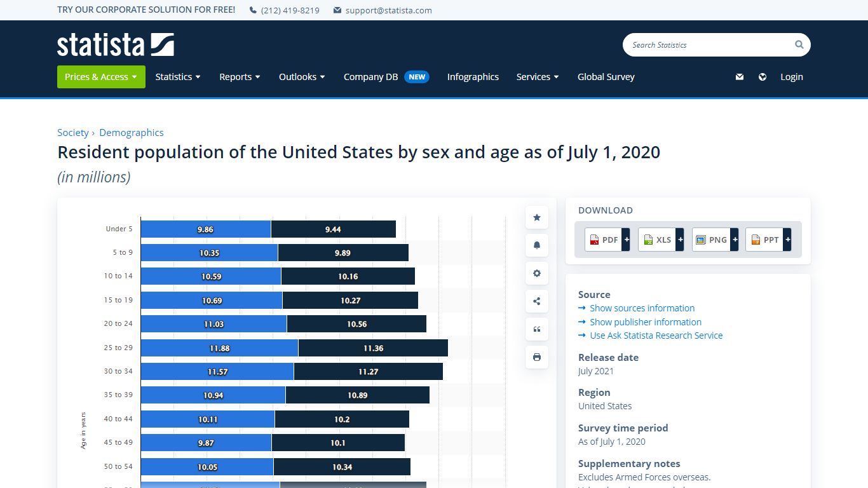Click the '15 to 19' axis label
This screenshot has width=868, height=488.
(x=118, y=300)
